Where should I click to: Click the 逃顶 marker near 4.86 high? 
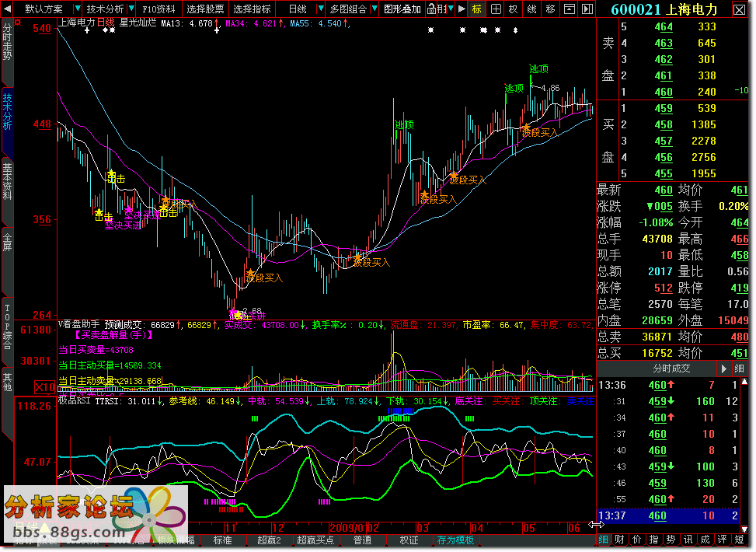(539, 69)
